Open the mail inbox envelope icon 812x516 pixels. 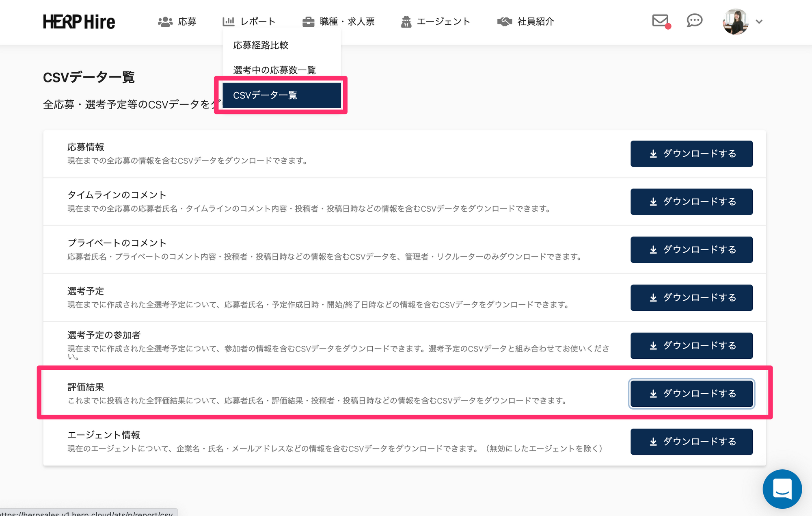(660, 21)
